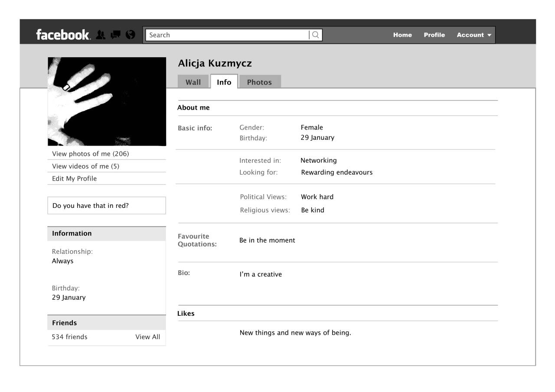Click the Interested in value Networking
The height and width of the screenshot is (392, 555).
(319, 161)
